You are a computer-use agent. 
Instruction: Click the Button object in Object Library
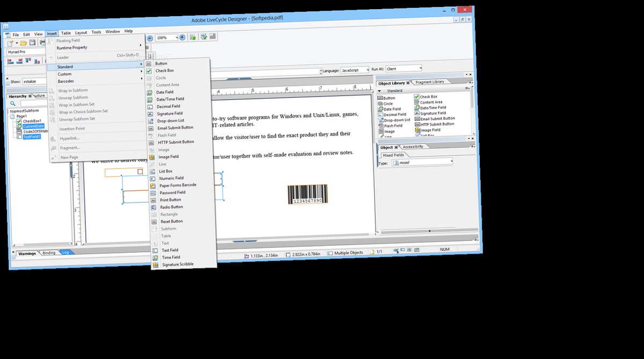(x=386, y=98)
